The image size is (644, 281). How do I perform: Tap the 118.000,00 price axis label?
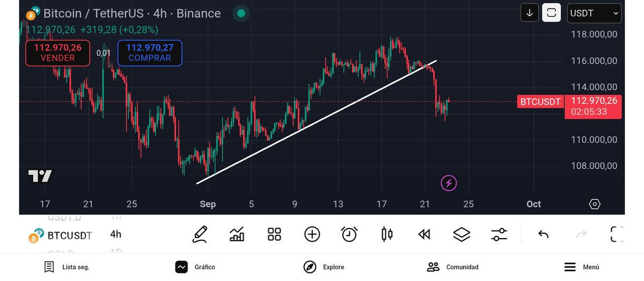[593, 34]
